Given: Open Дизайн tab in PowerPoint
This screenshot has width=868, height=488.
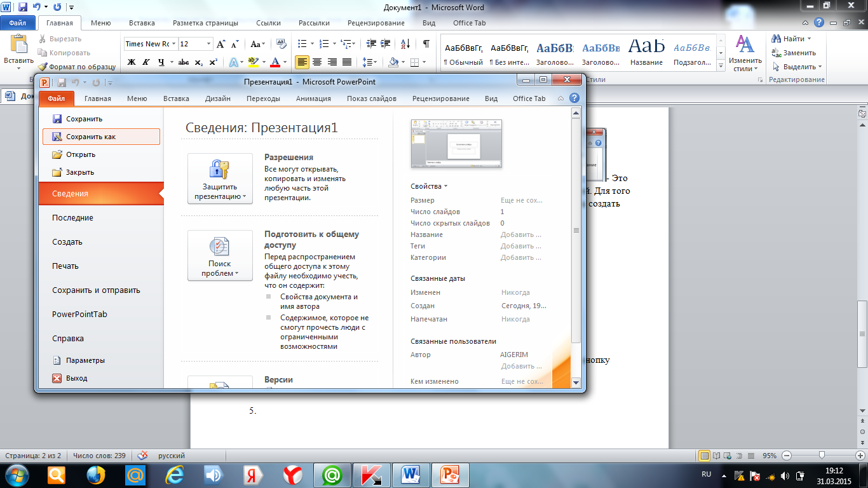Looking at the screenshot, I should [218, 98].
